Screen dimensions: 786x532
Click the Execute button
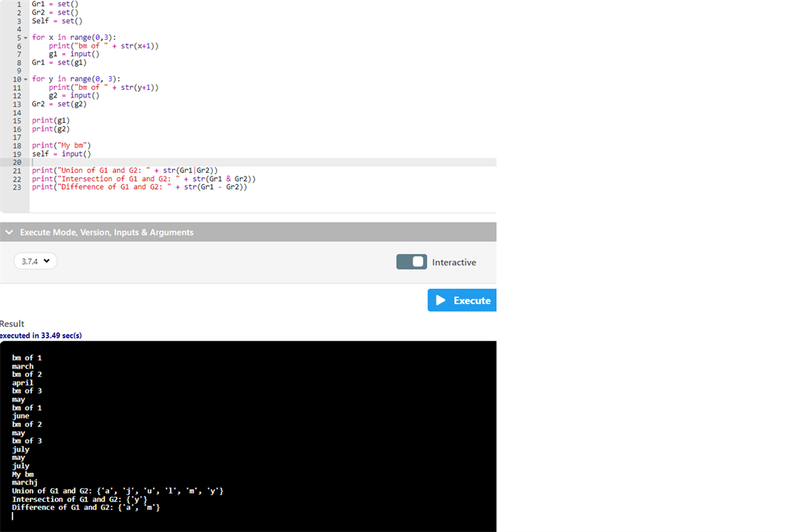462,300
